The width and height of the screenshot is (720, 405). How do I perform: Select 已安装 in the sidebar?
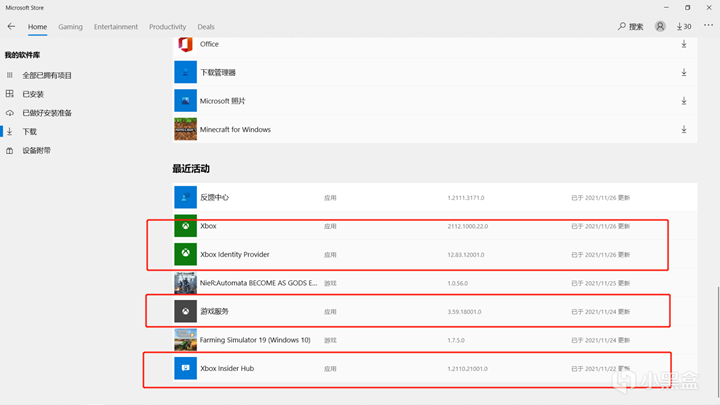point(33,94)
